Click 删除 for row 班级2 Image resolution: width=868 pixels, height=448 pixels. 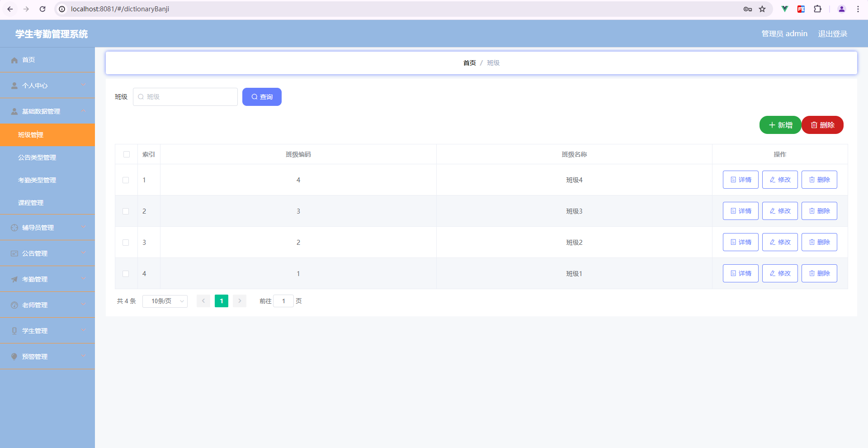click(x=819, y=242)
